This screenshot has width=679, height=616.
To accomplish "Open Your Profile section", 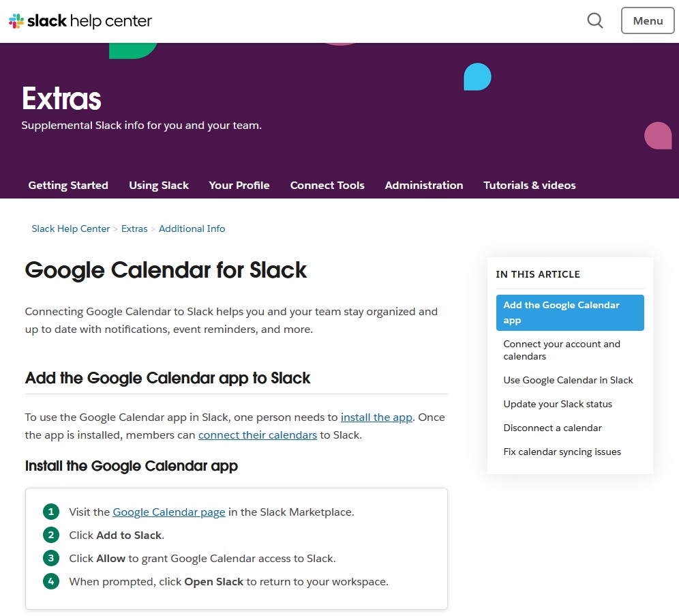I will (x=239, y=186).
